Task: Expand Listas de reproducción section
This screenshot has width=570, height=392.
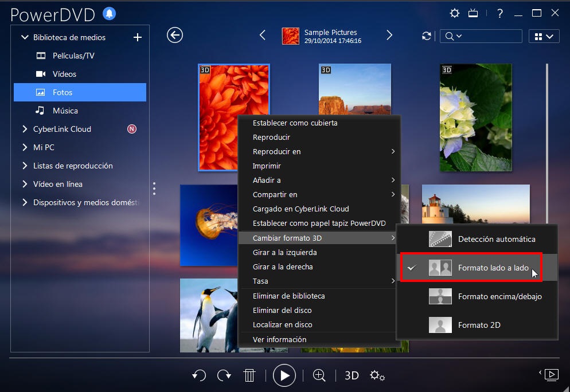Action: click(25, 166)
